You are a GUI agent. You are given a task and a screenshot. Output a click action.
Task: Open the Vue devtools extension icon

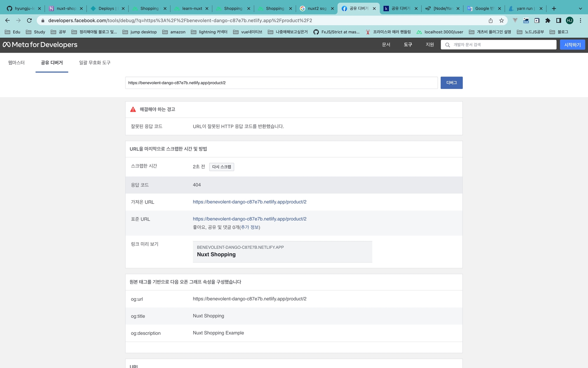pos(515,20)
